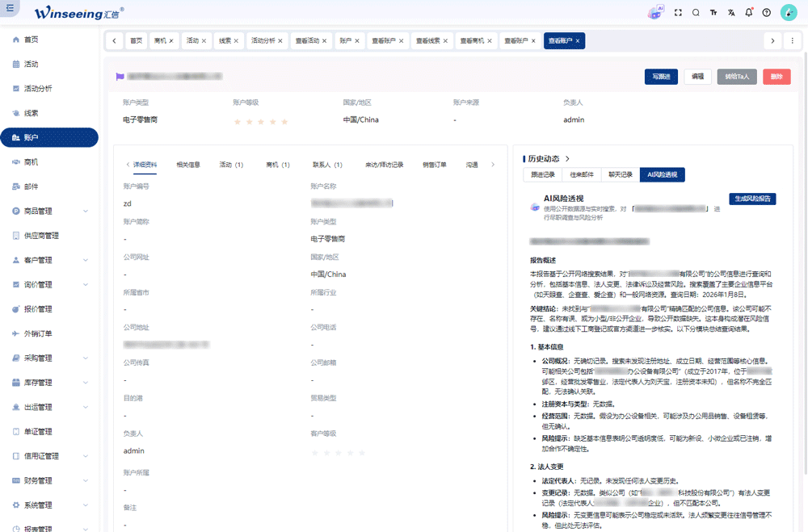
Task: Expand the 历史动态 panel arrow
Action: (567, 159)
